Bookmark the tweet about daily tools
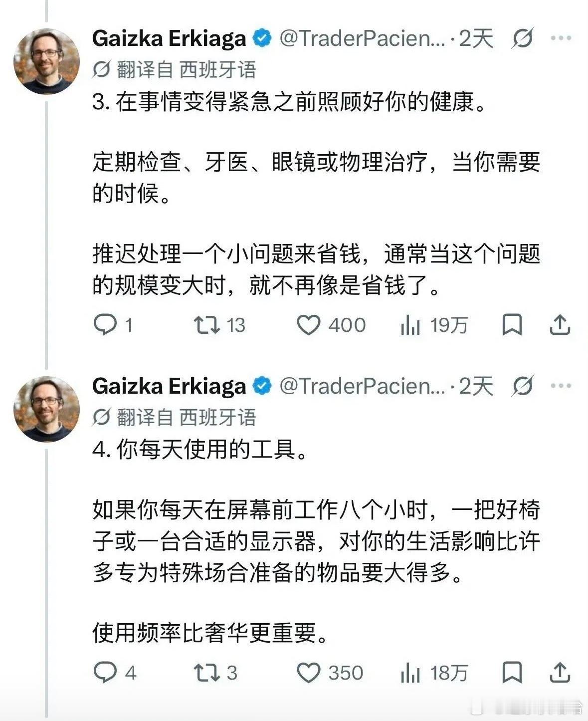 point(512,673)
